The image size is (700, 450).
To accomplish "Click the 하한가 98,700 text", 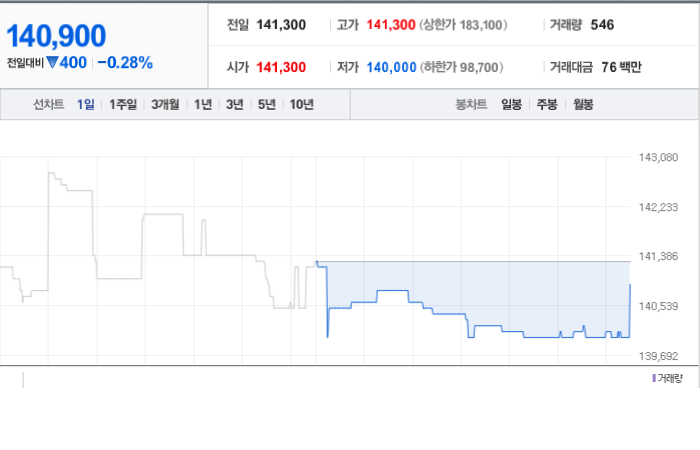I will click(462, 67).
